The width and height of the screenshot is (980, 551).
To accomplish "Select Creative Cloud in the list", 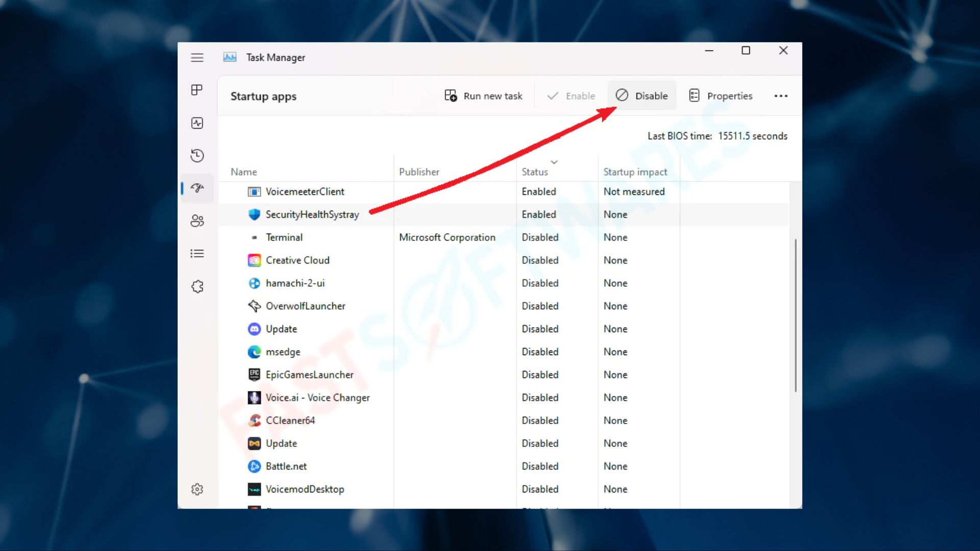I will (298, 261).
